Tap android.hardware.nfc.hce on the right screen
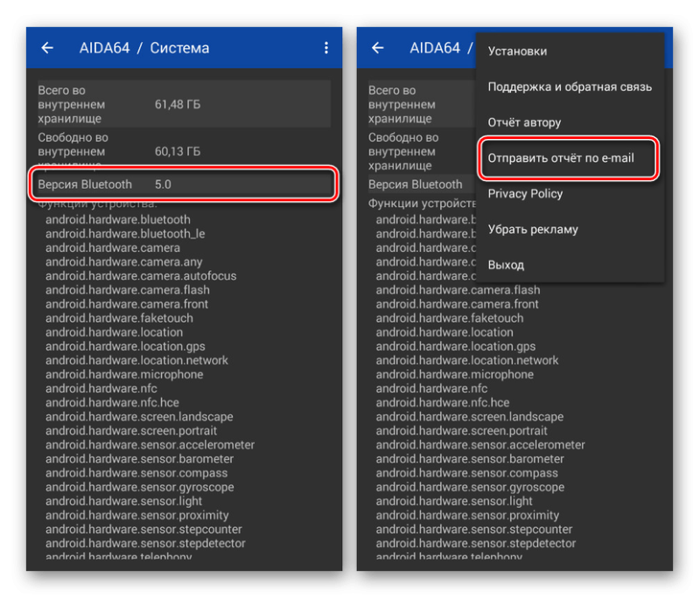The width and height of the screenshot is (700, 598). coord(443,403)
